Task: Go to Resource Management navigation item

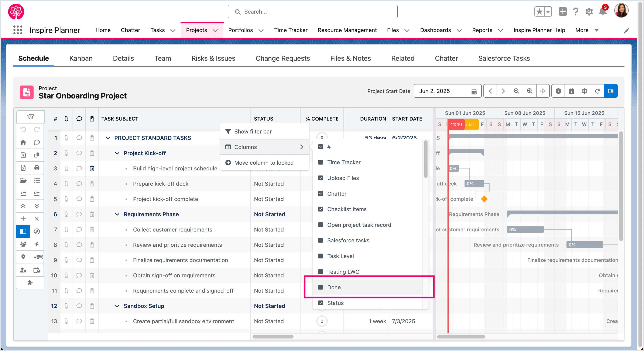Action: pyautogui.click(x=347, y=30)
